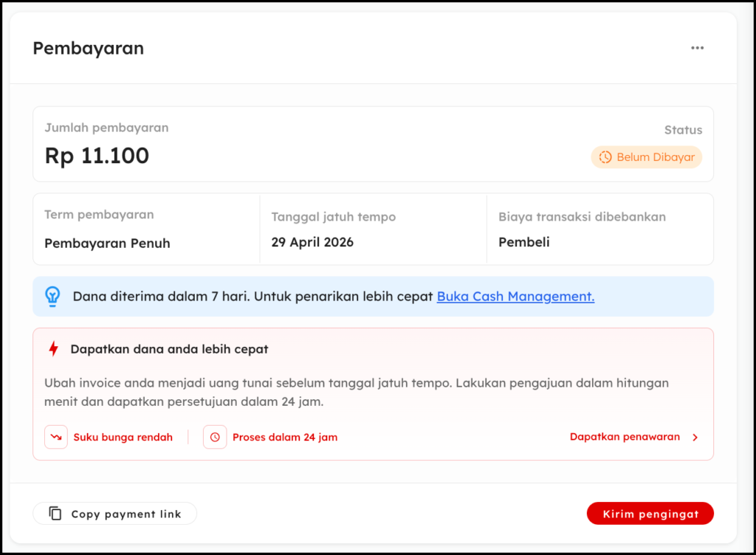Click the Pembayaran Penuh term value
Screen dimensions: 756x555
pyautogui.click(x=107, y=243)
